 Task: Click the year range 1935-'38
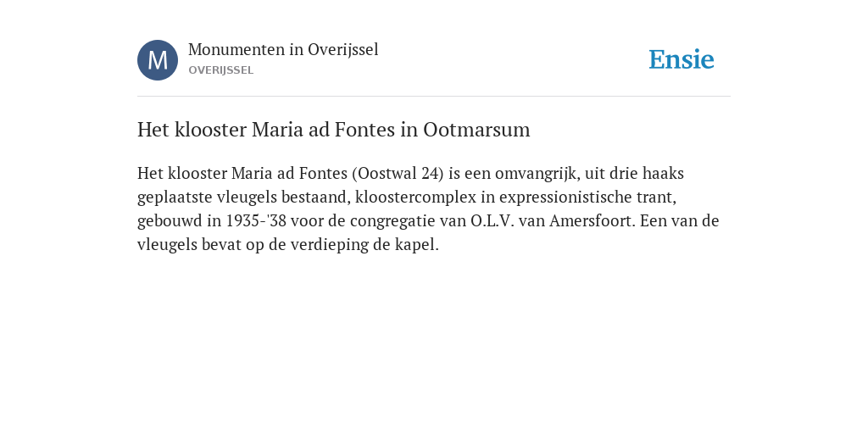pos(256,221)
